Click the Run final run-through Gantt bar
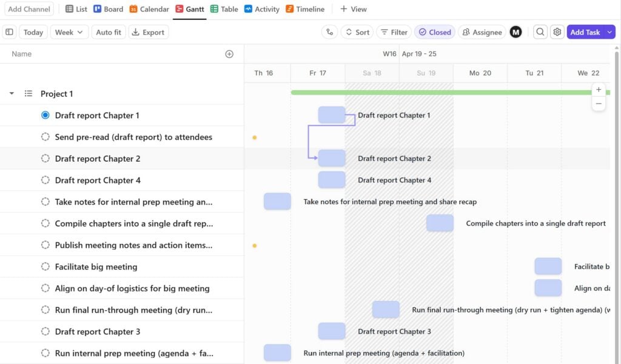The height and width of the screenshot is (364, 621). point(386,309)
